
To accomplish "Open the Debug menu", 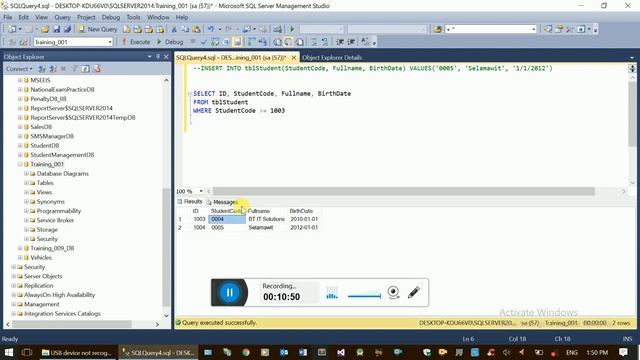I will [x=111, y=17].
